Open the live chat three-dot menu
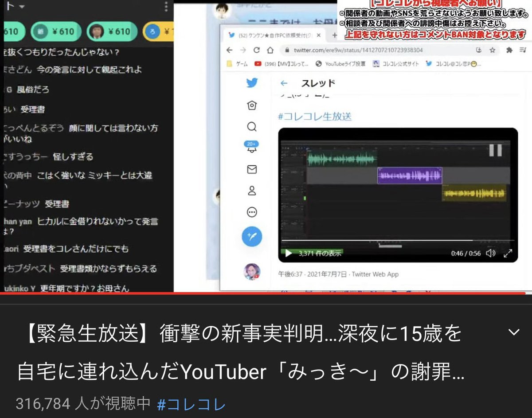The width and height of the screenshot is (532, 418). pyautogui.click(x=166, y=7)
